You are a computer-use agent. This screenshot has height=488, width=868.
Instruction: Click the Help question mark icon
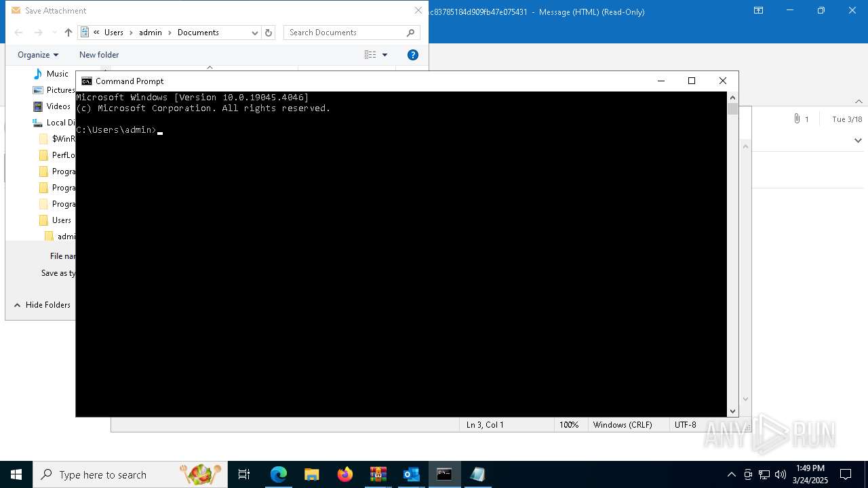tap(413, 55)
